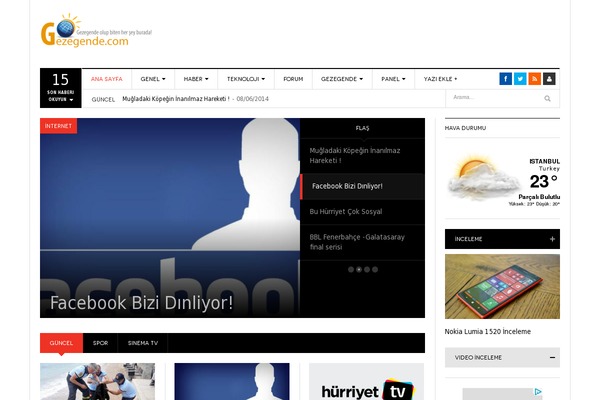Click the red İnternet category label
This screenshot has height=400, width=600.
[x=59, y=126]
